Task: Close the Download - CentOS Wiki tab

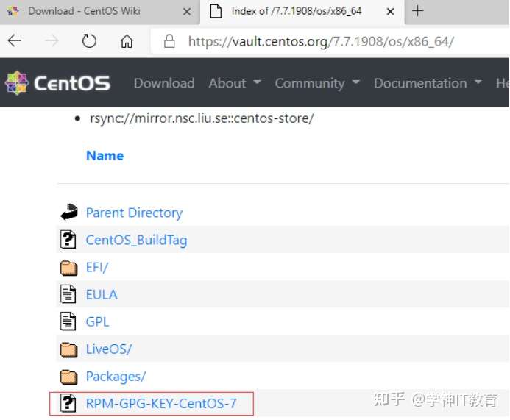Action: (187, 12)
